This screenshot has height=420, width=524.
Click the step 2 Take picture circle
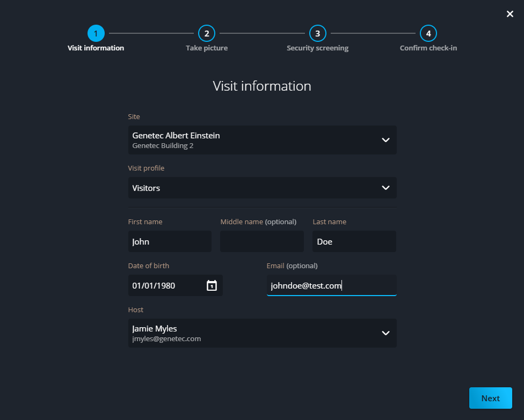tap(207, 33)
